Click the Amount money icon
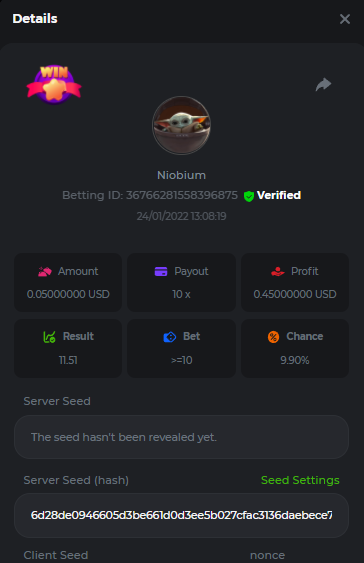 click(x=45, y=271)
